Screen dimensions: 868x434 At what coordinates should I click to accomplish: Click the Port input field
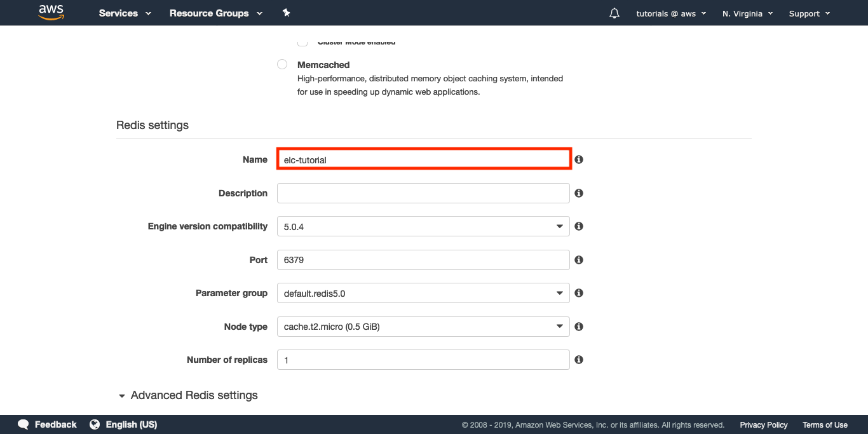click(x=423, y=260)
